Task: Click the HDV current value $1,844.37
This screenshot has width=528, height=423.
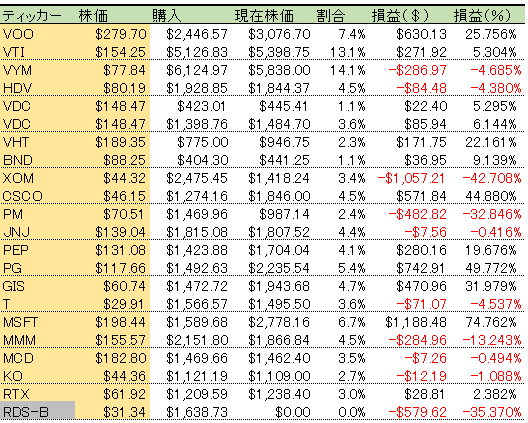Action: click(279, 88)
